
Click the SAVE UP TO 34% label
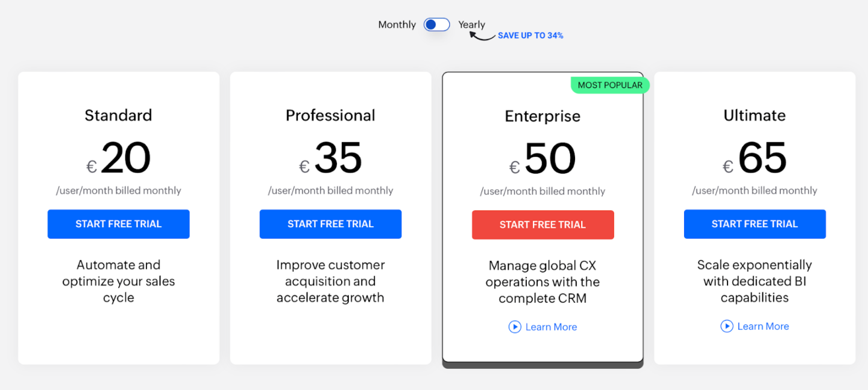530,35
